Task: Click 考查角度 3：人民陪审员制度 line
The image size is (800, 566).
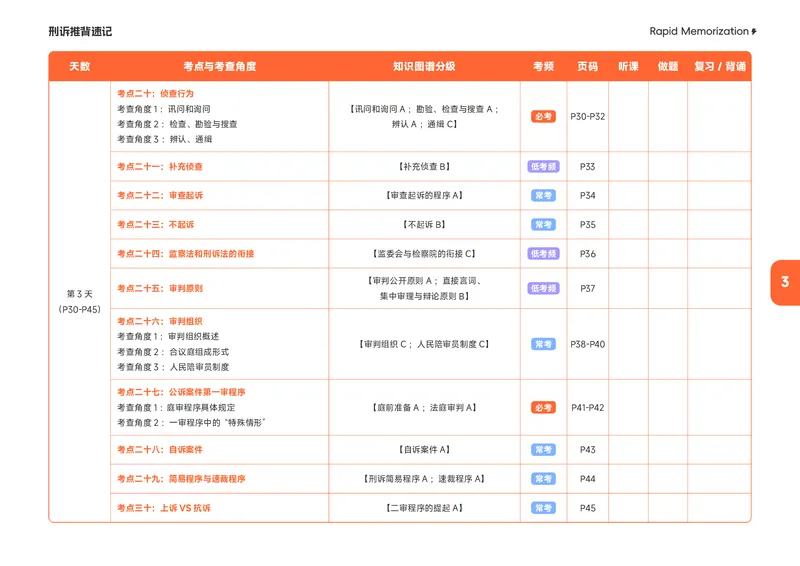Action: 173,367
